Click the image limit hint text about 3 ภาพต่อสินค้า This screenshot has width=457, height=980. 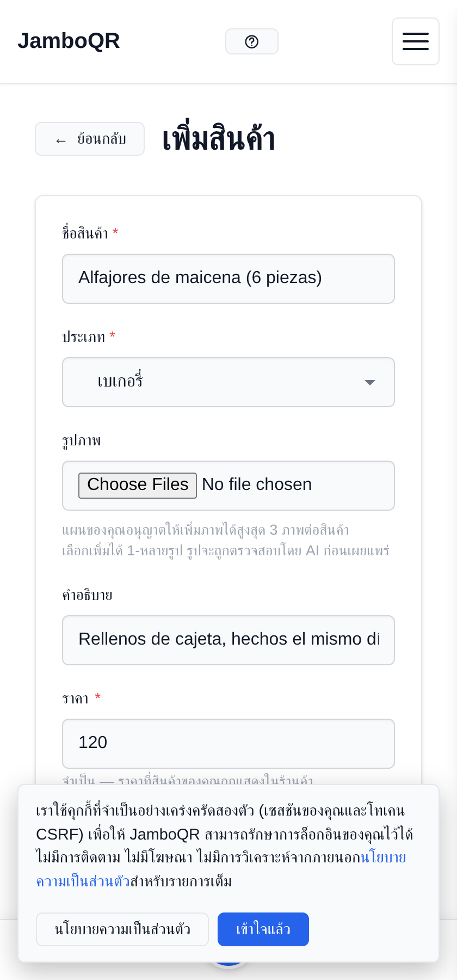(x=206, y=530)
